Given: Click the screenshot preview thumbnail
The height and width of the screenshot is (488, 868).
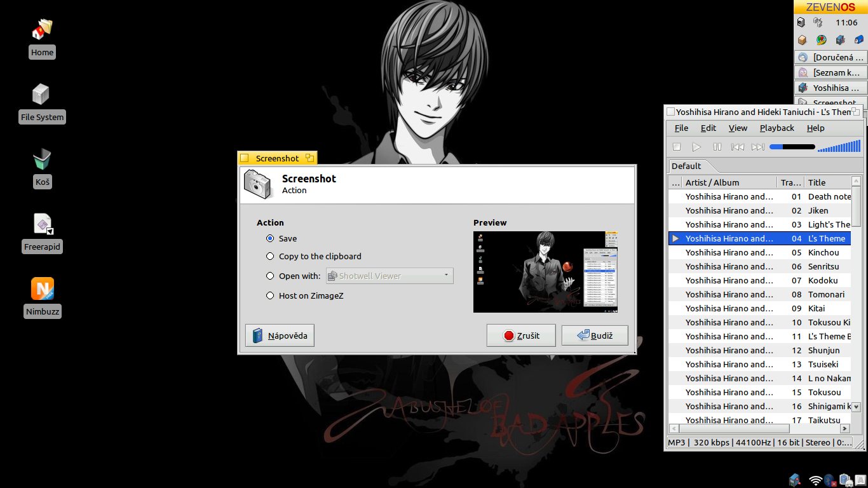Looking at the screenshot, I should 545,272.
